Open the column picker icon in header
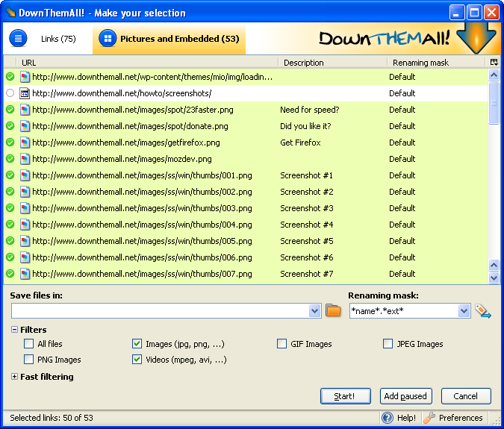Viewport: 504px width, 429px height. pyautogui.click(x=494, y=62)
